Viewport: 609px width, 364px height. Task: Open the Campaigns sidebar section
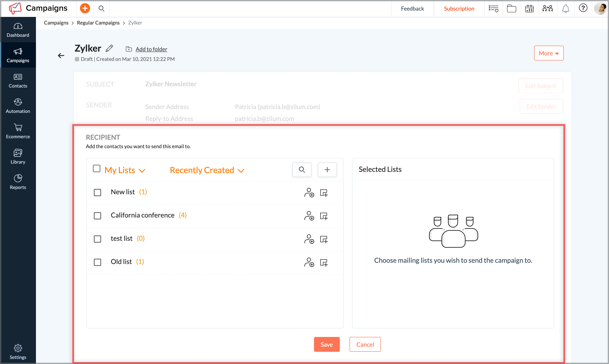pyautogui.click(x=18, y=55)
